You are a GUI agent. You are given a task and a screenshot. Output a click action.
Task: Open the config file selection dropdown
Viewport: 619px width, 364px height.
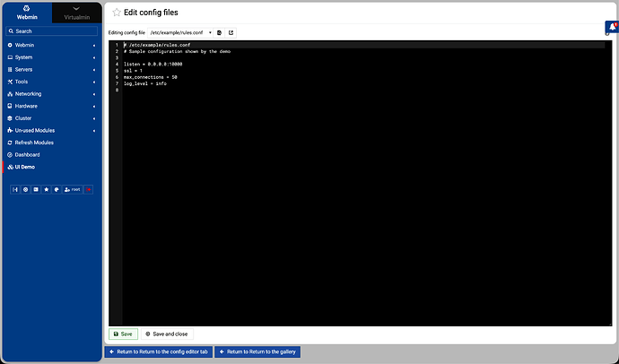tap(180, 33)
